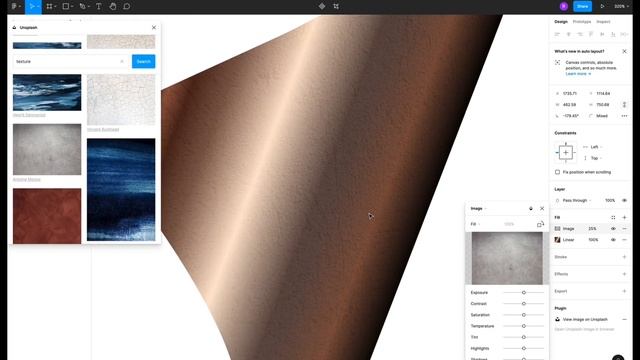Add a new fill with plus
The height and width of the screenshot is (360, 640).
click(624, 218)
